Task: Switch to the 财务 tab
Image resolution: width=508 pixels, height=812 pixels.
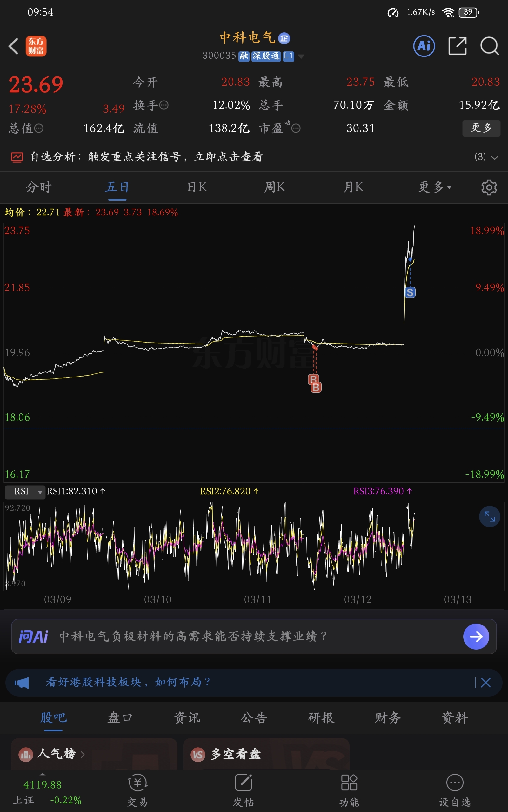Action: click(x=388, y=718)
